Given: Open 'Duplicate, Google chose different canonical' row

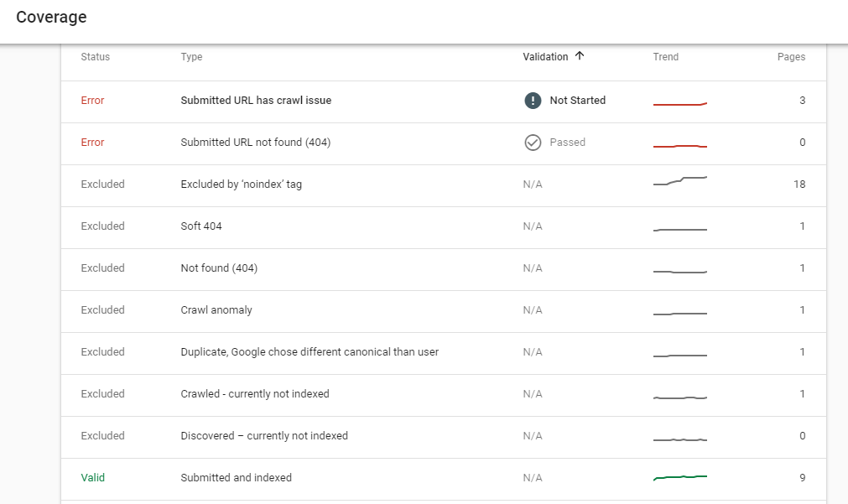Looking at the screenshot, I should pyautogui.click(x=310, y=352).
